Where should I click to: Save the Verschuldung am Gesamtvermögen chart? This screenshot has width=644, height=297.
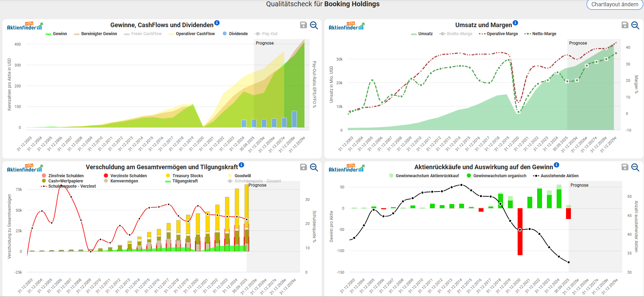coord(303,167)
